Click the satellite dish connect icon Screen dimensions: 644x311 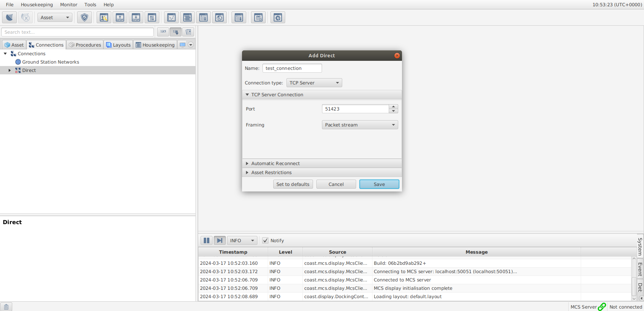pyautogui.click(x=9, y=17)
